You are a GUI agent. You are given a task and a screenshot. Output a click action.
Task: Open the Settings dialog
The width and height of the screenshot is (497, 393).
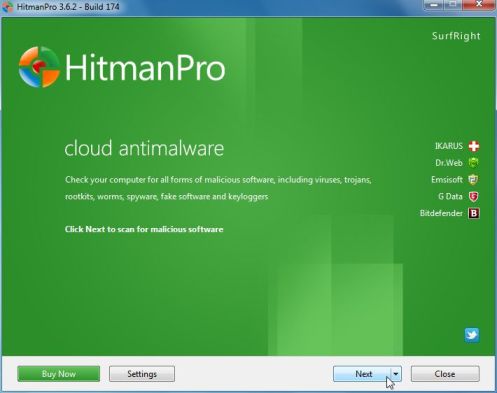point(142,374)
